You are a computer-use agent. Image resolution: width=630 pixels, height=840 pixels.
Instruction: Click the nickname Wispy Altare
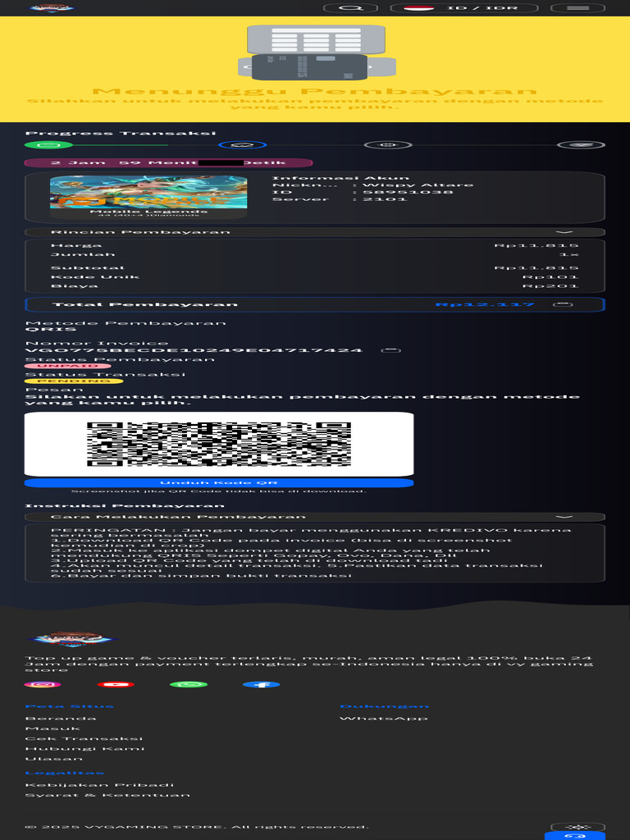click(418, 185)
